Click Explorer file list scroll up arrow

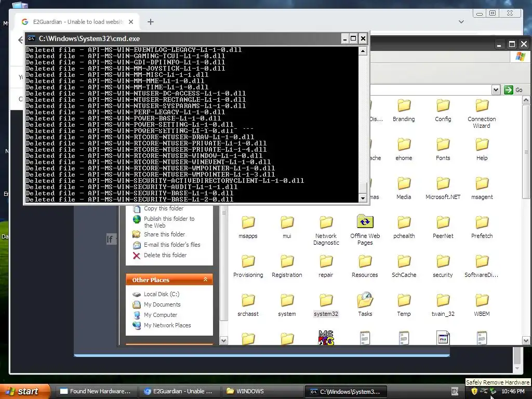pos(526,100)
